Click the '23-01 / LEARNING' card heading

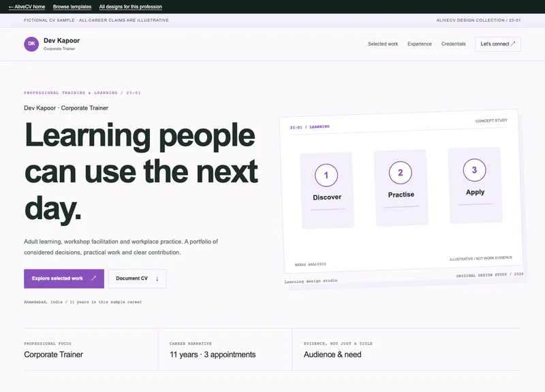click(310, 127)
